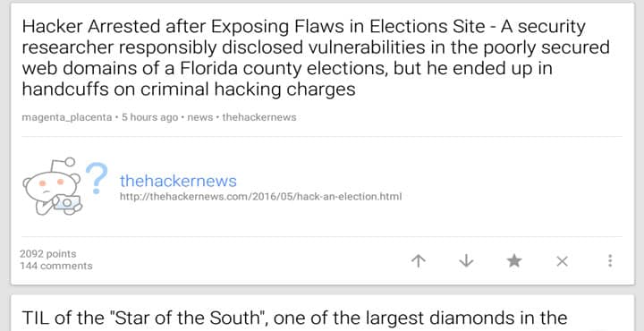Screen dimensions: 644x331
Task: Open the Hacker Arrested post title
Action: pos(316,58)
